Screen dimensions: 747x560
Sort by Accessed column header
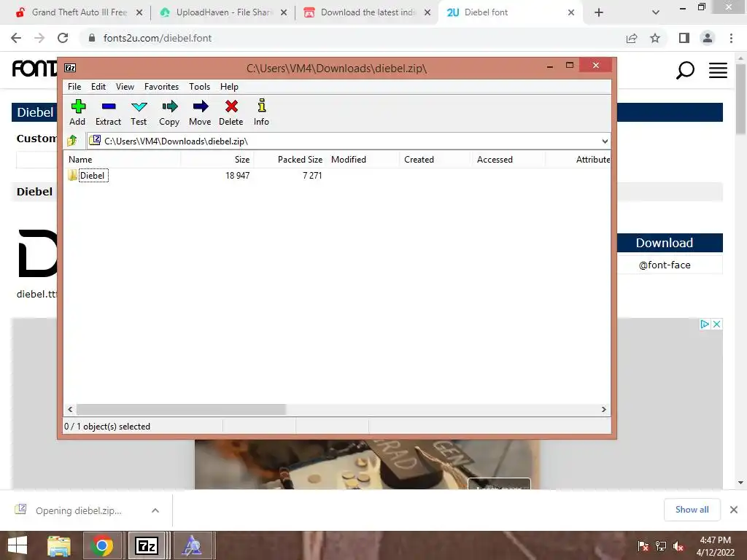coord(508,160)
